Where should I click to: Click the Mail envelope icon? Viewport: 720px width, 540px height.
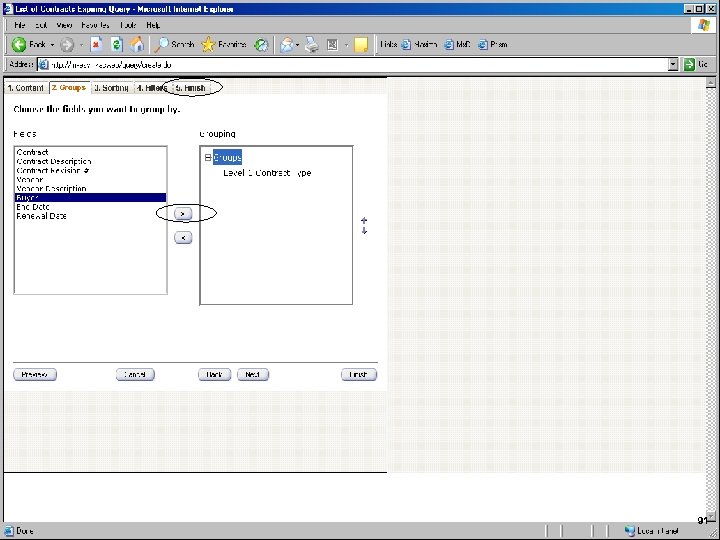(x=287, y=45)
